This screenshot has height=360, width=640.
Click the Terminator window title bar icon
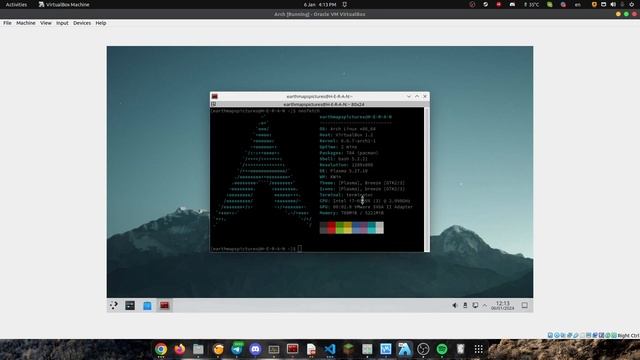tap(215, 96)
